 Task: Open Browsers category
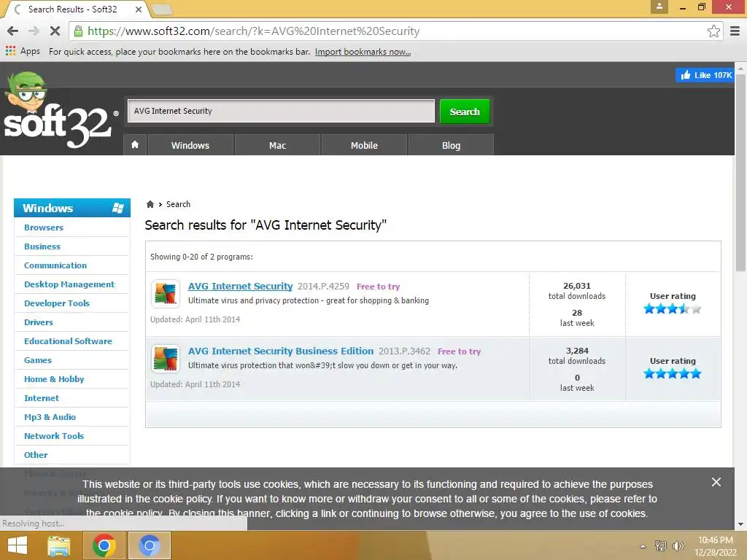(44, 227)
